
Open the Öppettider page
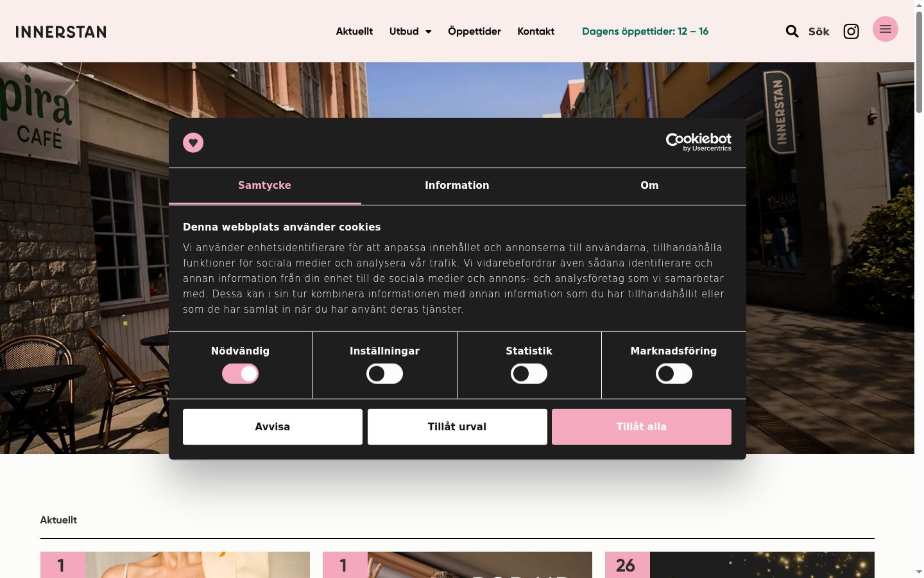coord(474,31)
